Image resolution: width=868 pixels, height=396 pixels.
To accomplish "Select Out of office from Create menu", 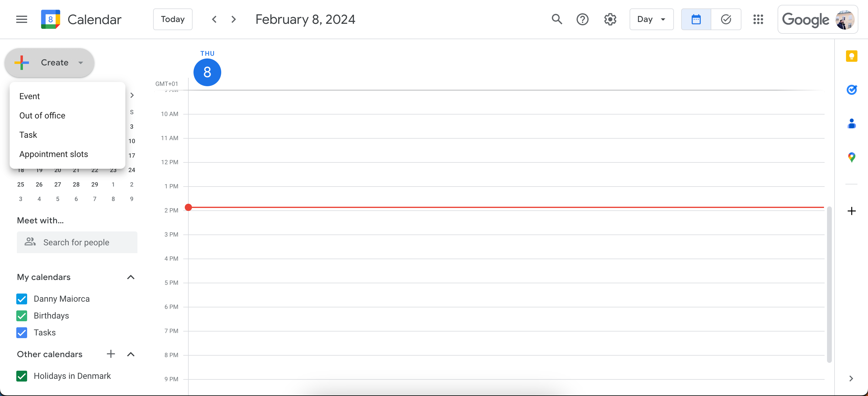I will pyautogui.click(x=42, y=115).
